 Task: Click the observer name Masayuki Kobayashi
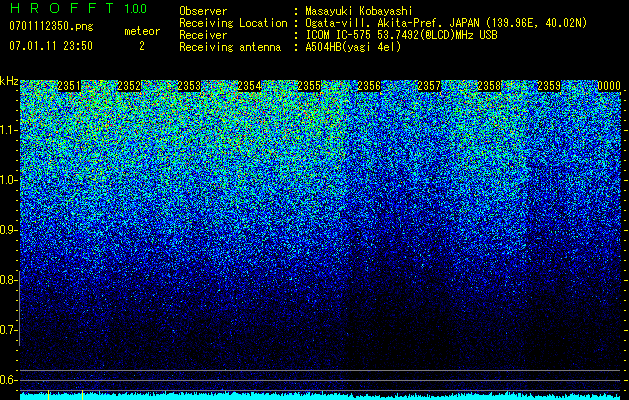tap(359, 12)
